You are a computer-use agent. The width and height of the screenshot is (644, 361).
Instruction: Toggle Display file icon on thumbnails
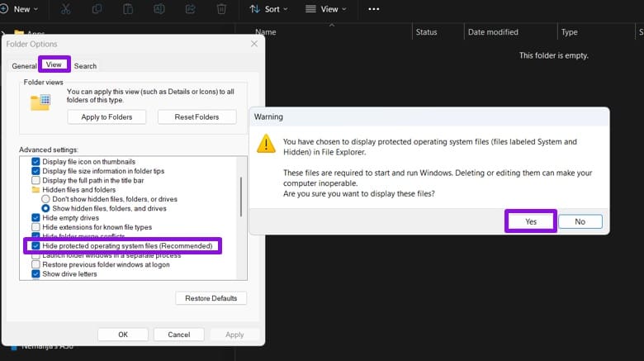[36, 162]
